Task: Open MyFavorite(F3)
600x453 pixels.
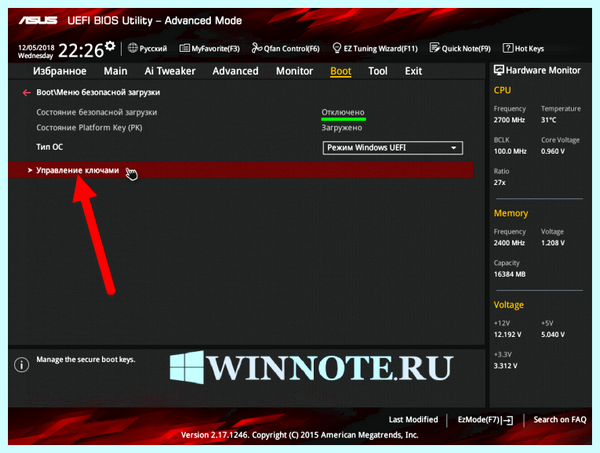Action: click(215, 49)
